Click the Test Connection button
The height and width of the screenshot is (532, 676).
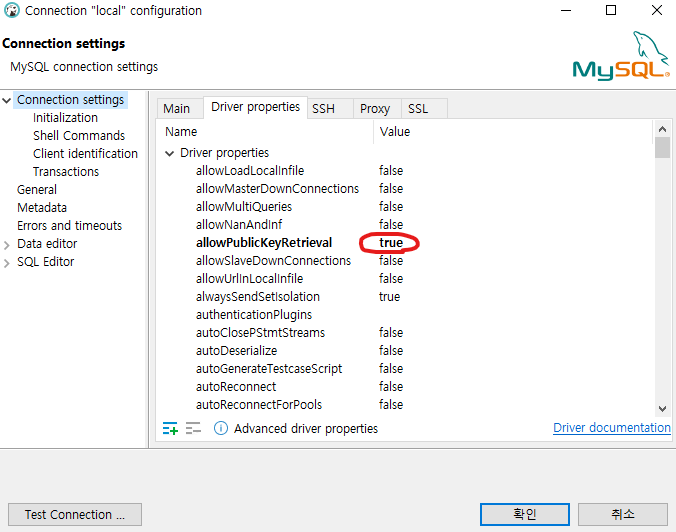pos(75,514)
